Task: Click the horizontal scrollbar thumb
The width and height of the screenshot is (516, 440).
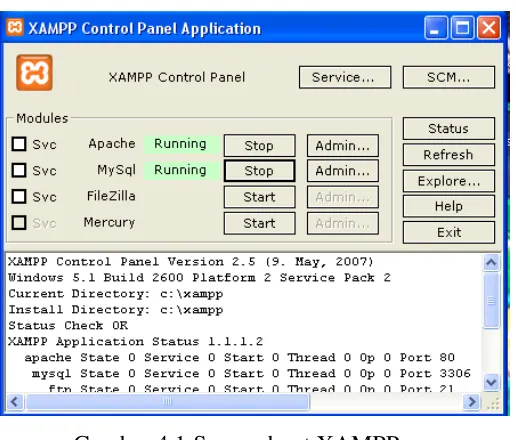Action: click(168, 402)
